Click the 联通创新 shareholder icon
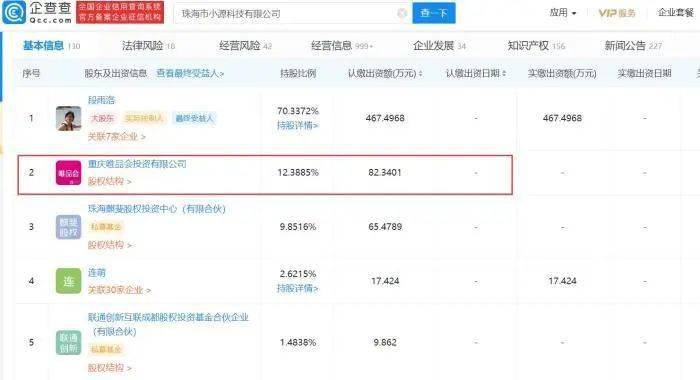This screenshot has width=700, height=380. point(68,342)
